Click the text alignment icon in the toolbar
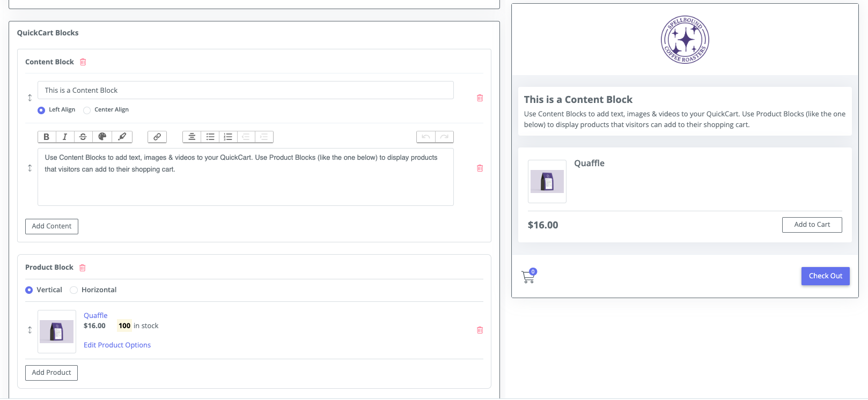Screen dimensions: 868x400 pos(192,137)
